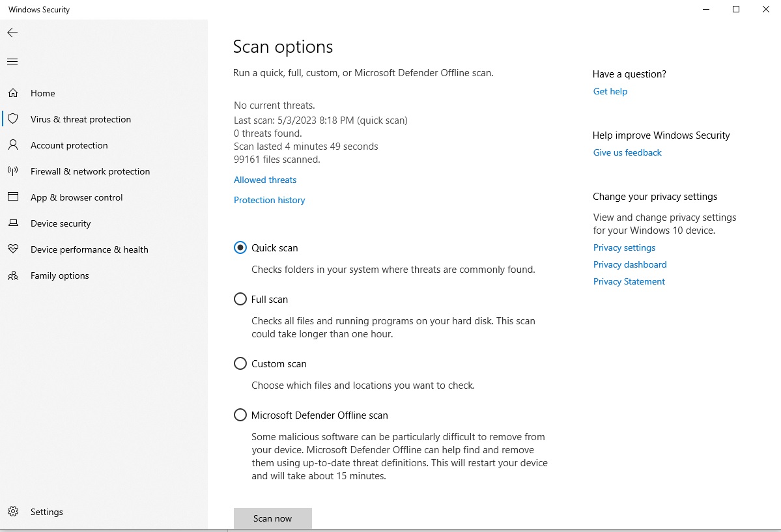Viewport: 781px width, 532px height.
Task: Choose the Custom scan radio option
Action: (x=240, y=364)
